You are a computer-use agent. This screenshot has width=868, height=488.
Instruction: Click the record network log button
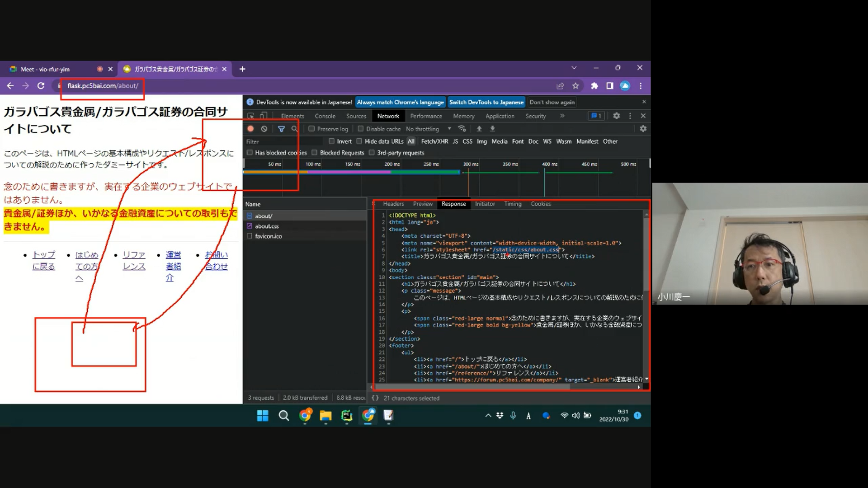tap(250, 129)
